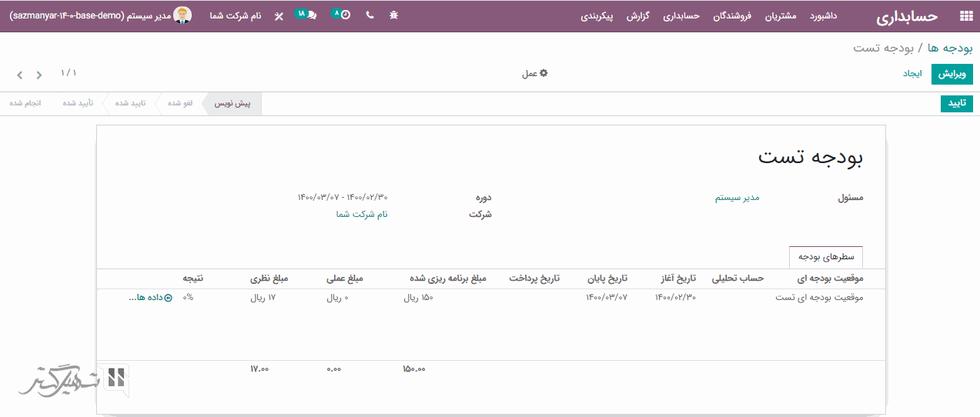Click the debug bug icon

pos(394,15)
